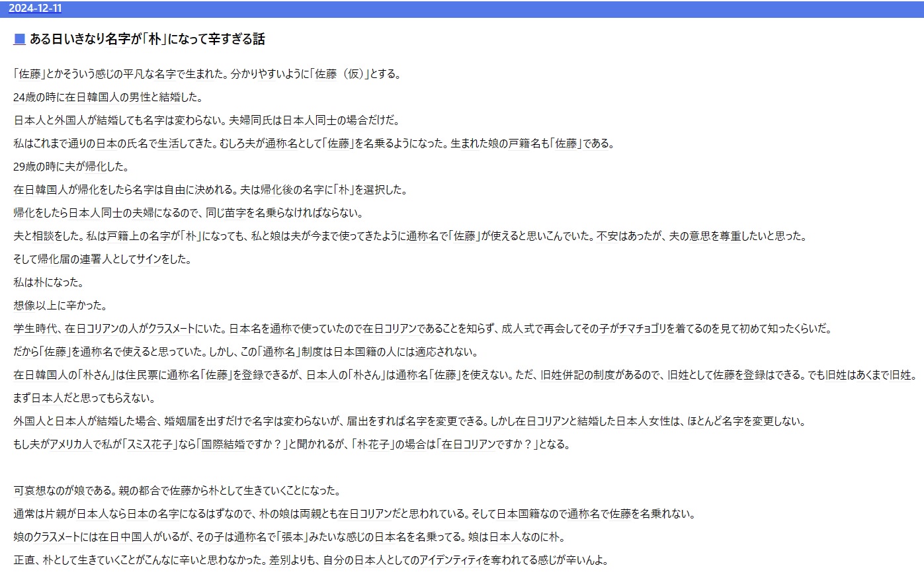
Task: Click the 名字 keyword in the headline
Action: point(117,39)
